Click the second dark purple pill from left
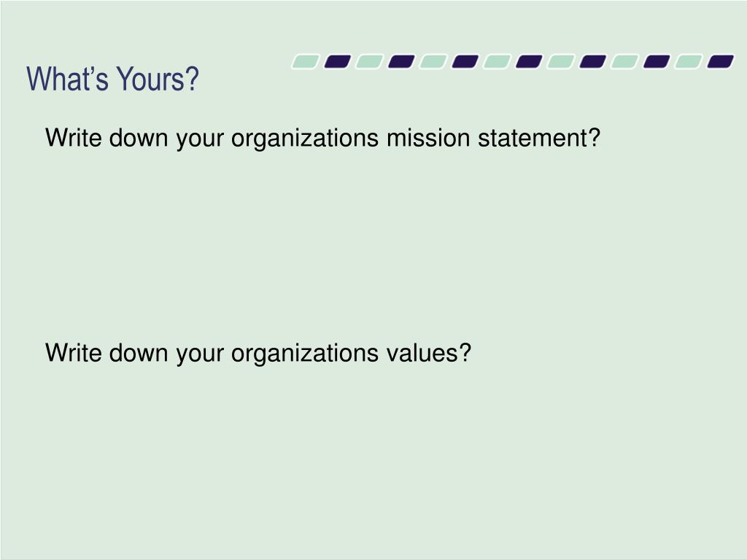Screen dimensions: 747x560 click(x=401, y=62)
